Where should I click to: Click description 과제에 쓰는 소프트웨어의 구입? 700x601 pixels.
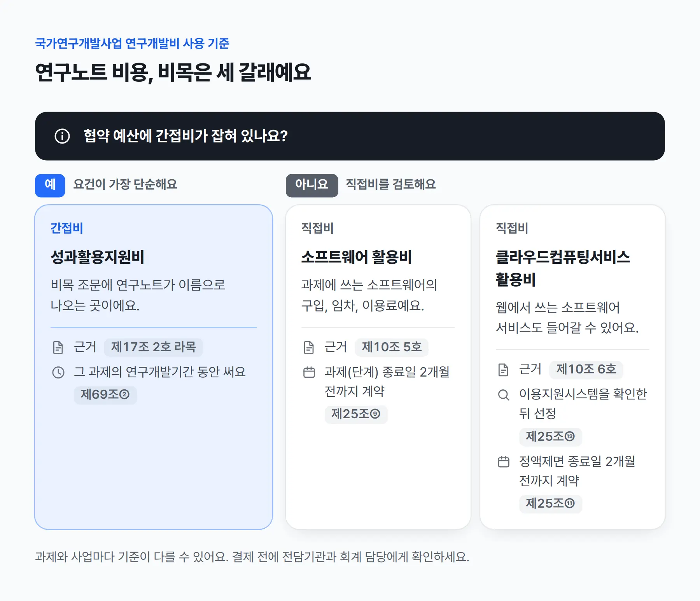click(369, 295)
